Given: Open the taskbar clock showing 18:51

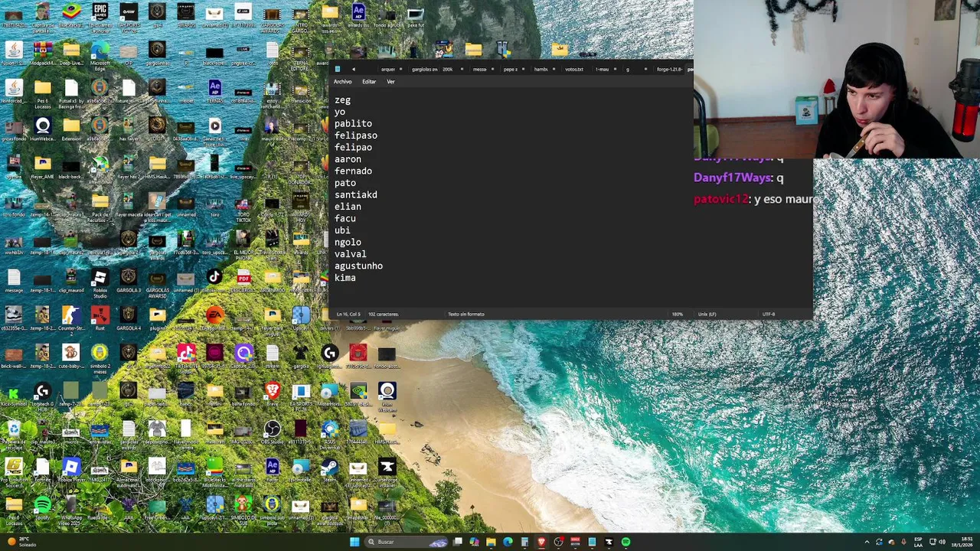Looking at the screenshot, I should 963,542.
